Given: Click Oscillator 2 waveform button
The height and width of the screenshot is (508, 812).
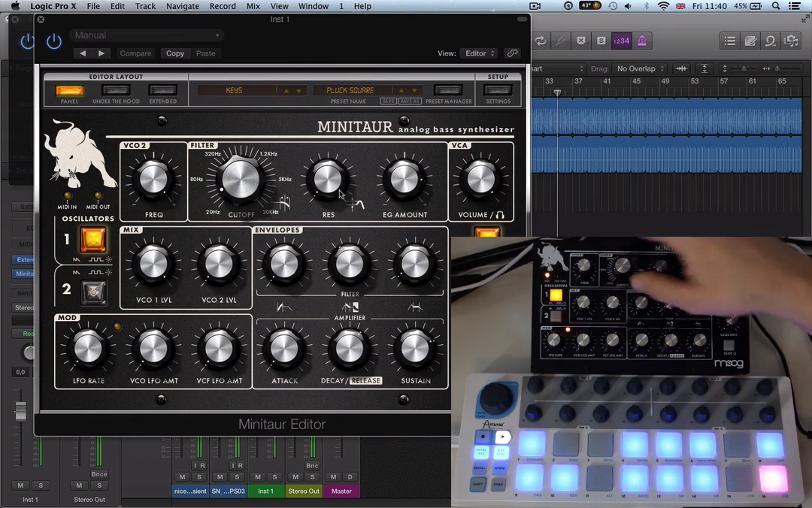Looking at the screenshot, I should (x=94, y=292).
